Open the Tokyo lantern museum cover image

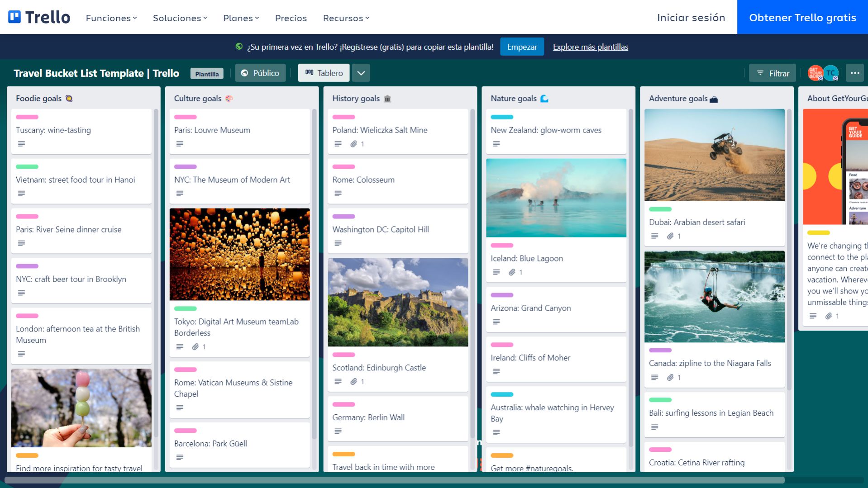(239, 254)
